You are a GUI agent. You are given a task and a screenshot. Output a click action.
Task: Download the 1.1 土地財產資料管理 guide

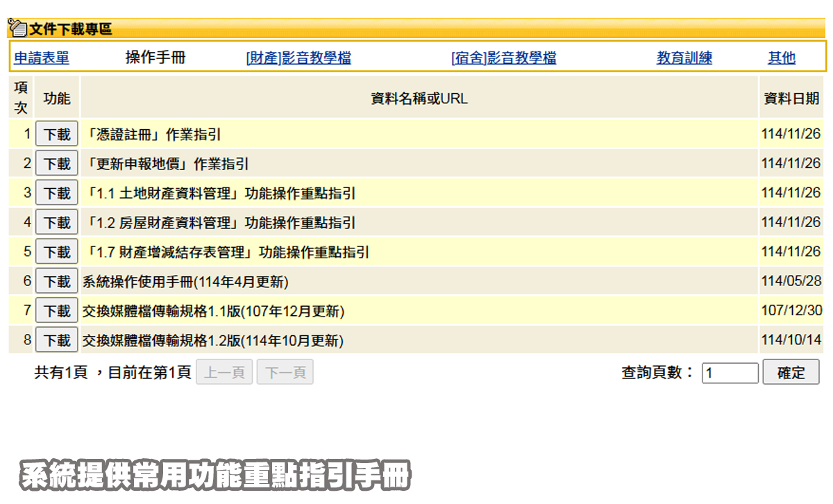[x=57, y=193]
